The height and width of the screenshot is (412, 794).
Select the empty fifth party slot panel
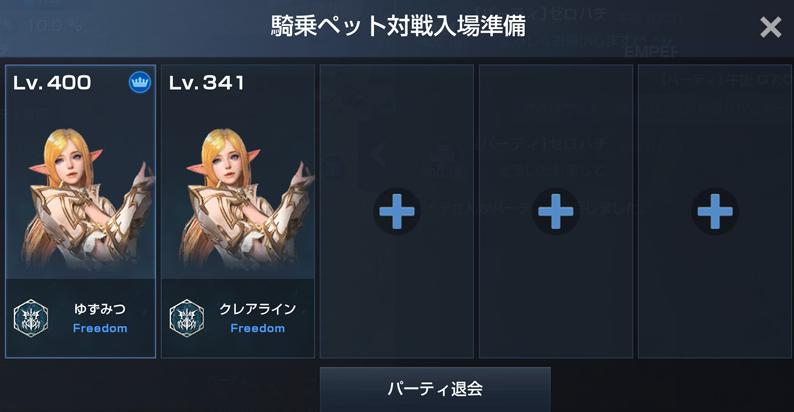pos(715,211)
